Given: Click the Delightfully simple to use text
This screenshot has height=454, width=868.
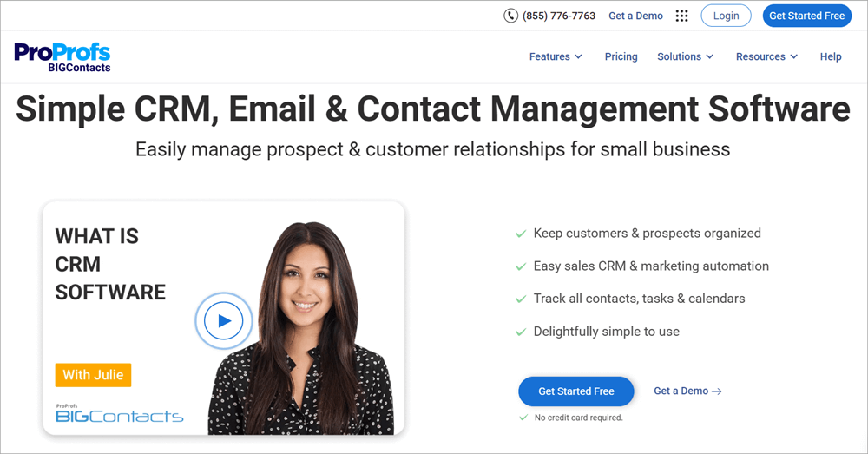Looking at the screenshot, I should click(x=607, y=331).
